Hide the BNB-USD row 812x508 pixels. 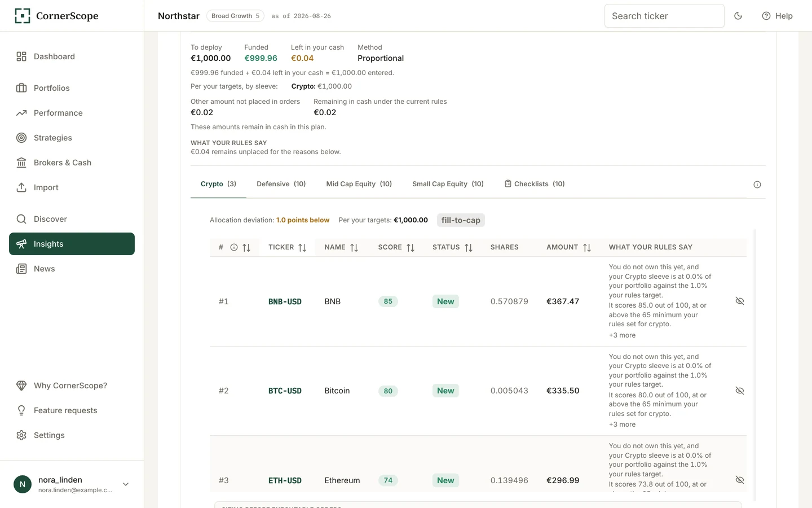click(x=740, y=301)
